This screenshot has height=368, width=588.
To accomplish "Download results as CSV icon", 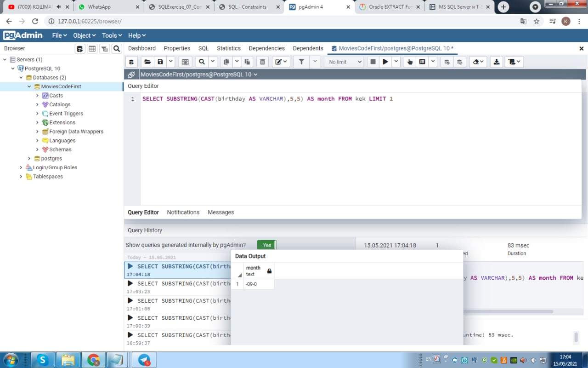I will [x=496, y=62].
